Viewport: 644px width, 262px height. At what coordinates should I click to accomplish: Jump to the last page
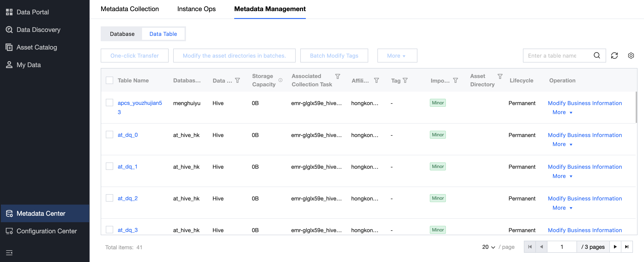[x=626, y=247]
